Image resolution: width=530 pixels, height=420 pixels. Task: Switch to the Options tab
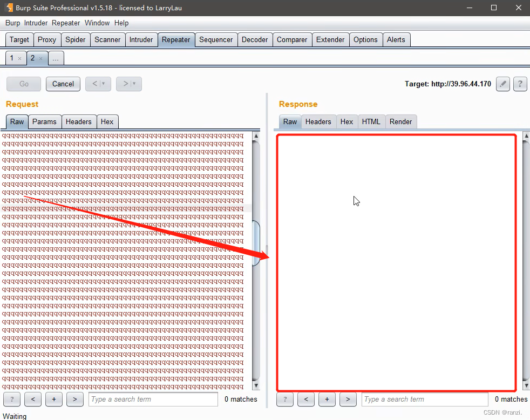tap(365, 39)
